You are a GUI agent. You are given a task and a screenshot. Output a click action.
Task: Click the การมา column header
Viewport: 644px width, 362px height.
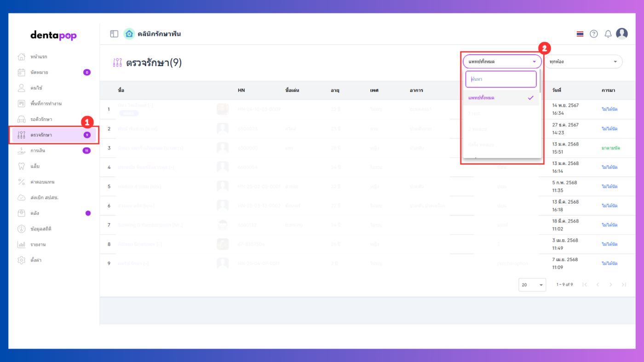click(608, 91)
